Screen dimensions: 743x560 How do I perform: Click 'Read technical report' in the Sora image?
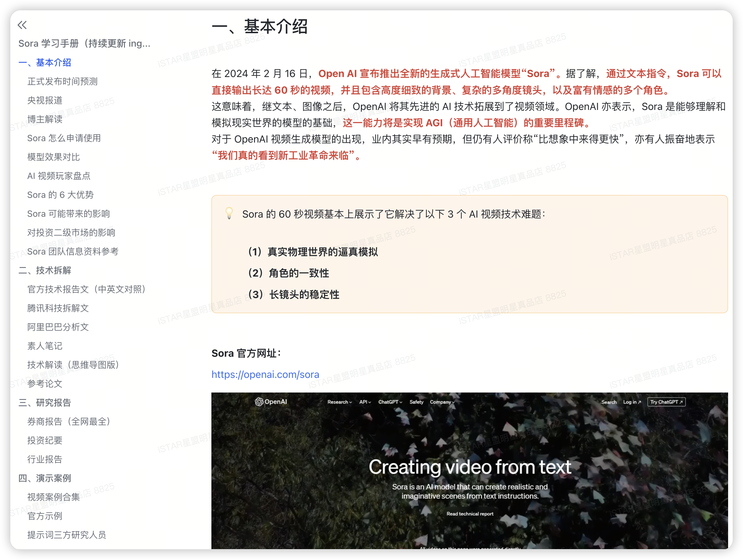click(470, 514)
